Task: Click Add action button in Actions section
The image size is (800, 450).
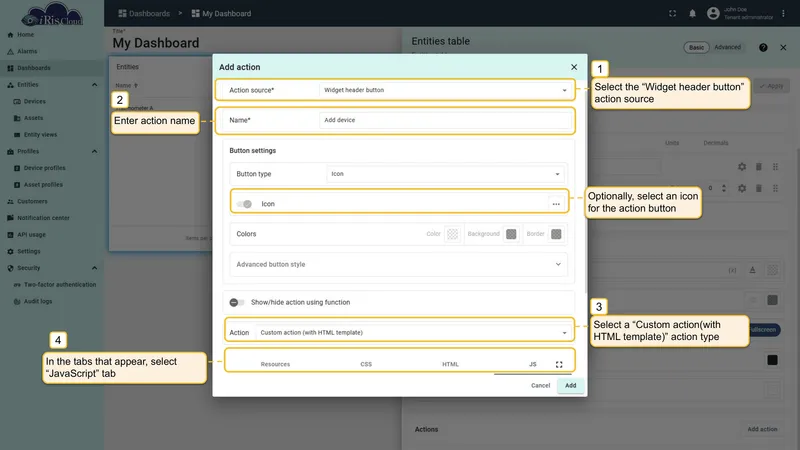Action: [762, 430]
